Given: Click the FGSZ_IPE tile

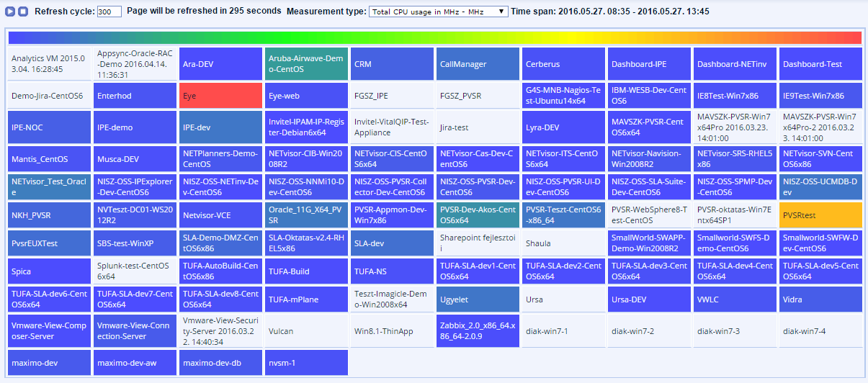Looking at the screenshot, I should [391, 95].
